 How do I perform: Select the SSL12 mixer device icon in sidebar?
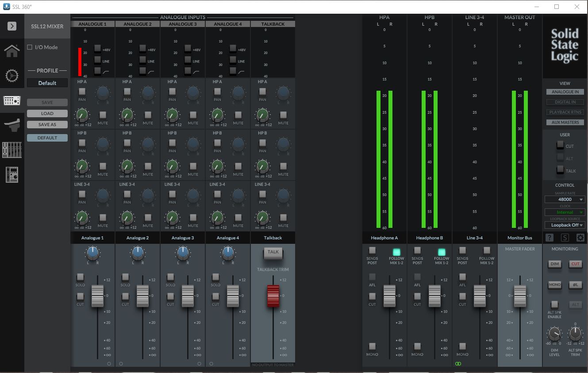point(12,100)
